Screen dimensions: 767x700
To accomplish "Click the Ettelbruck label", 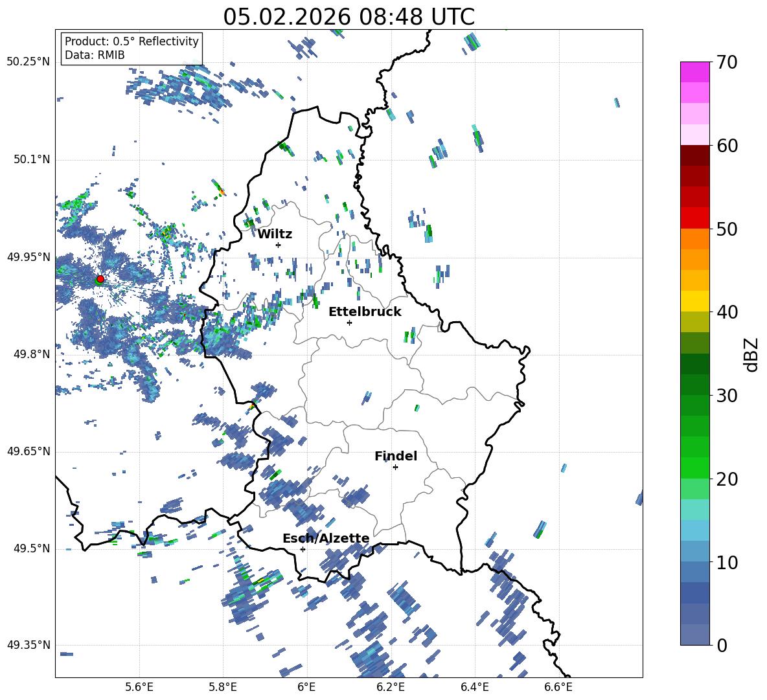I will click(365, 312).
